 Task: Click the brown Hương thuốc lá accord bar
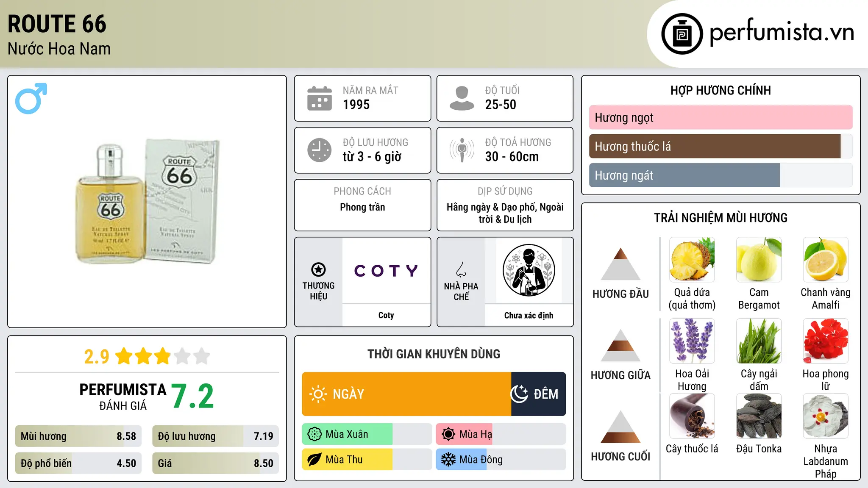tap(715, 147)
